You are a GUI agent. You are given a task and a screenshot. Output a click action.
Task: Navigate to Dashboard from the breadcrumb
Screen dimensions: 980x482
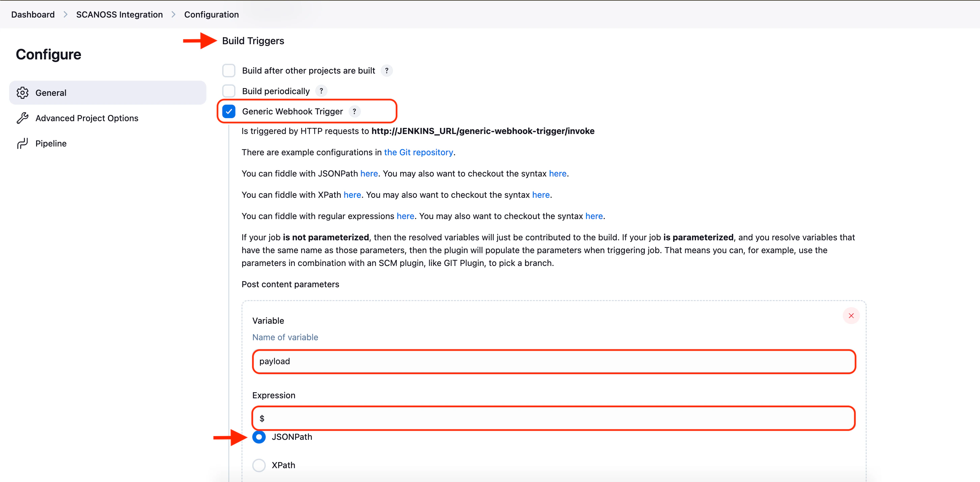point(33,14)
